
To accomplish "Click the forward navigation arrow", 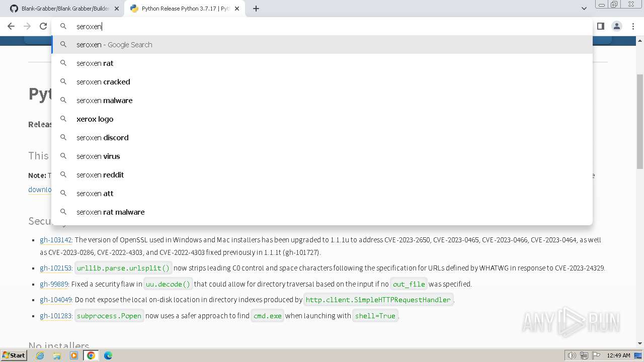I will (x=27, y=26).
